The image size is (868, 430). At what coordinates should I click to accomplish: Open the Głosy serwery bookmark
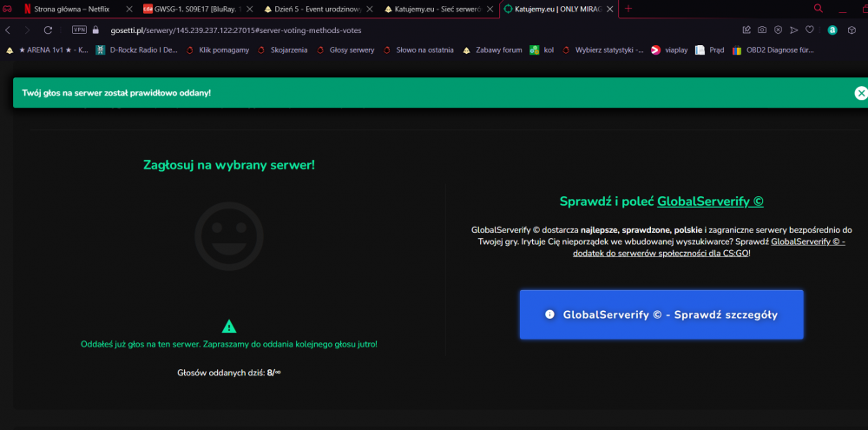(x=345, y=50)
